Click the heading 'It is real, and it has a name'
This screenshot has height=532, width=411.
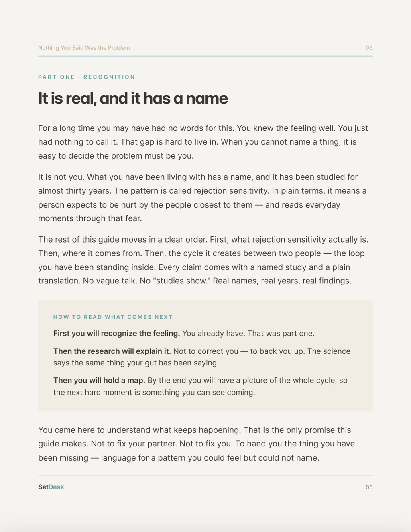pyautogui.click(x=133, y=98)
